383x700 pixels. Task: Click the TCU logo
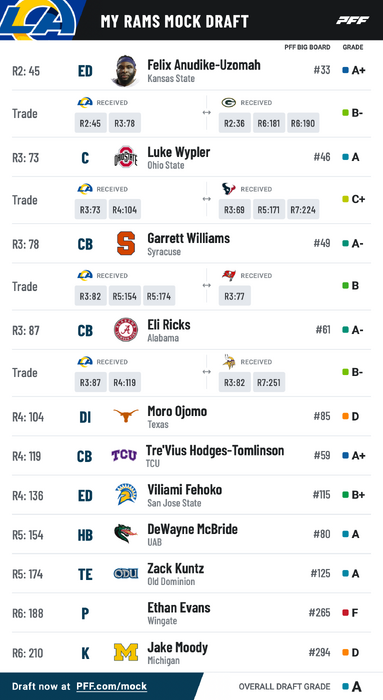124,455
